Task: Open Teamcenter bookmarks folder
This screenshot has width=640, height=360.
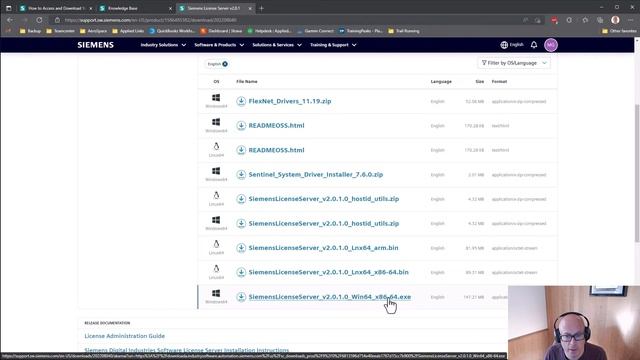Action: click(x=60, y=31)
